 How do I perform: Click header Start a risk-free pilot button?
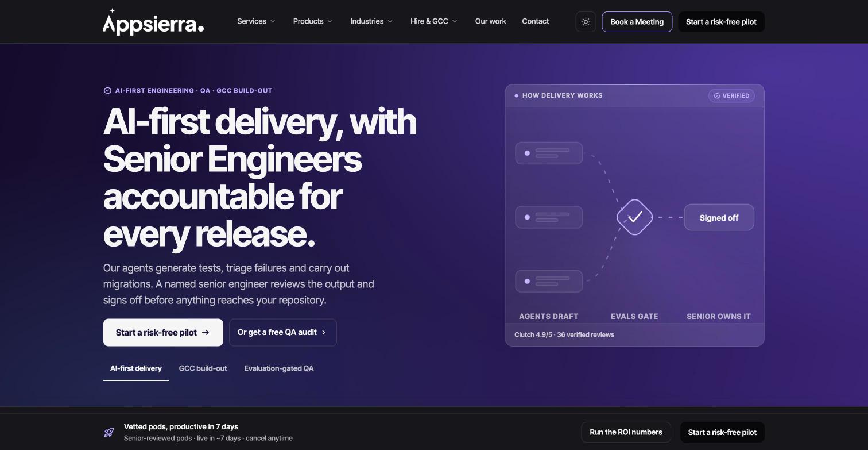pos(721,22)
